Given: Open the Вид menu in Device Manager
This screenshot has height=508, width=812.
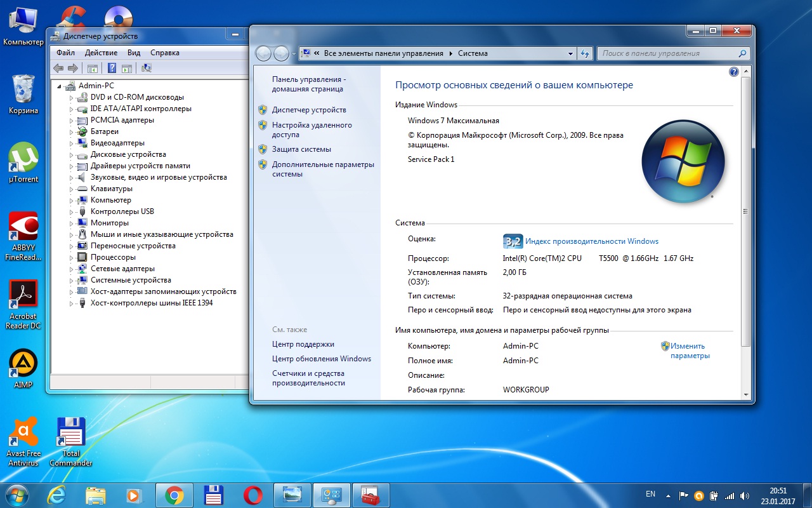Looking at the screenshot, I should [x=134, y=53].
